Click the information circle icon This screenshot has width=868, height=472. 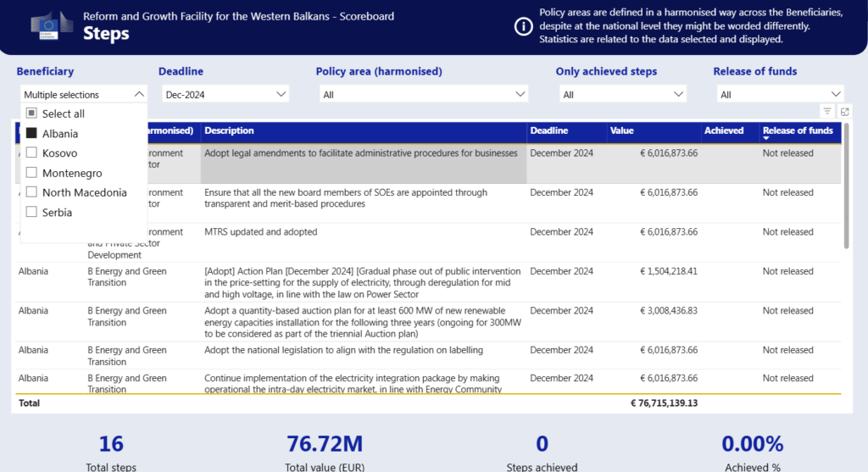tap(523, 26)
